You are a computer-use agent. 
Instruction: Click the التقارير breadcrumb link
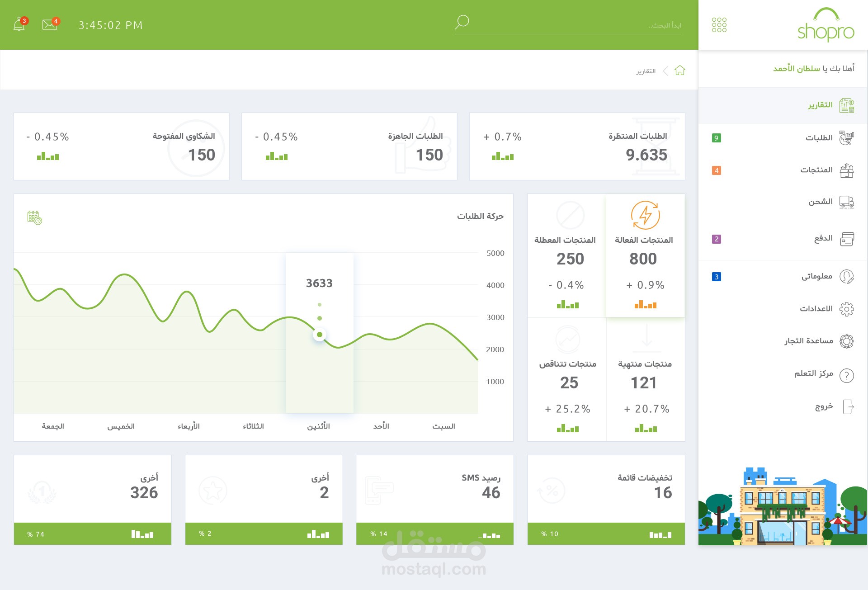coord(647,71)
